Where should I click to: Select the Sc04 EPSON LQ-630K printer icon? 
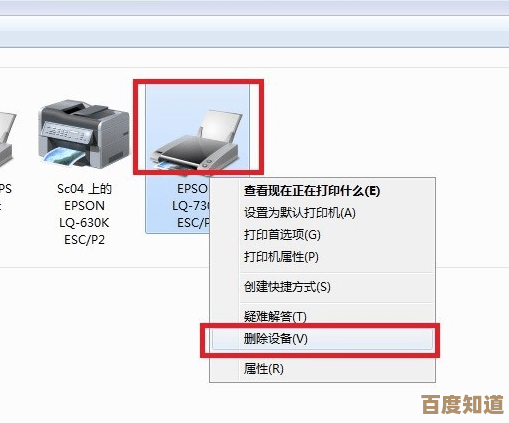84,134
